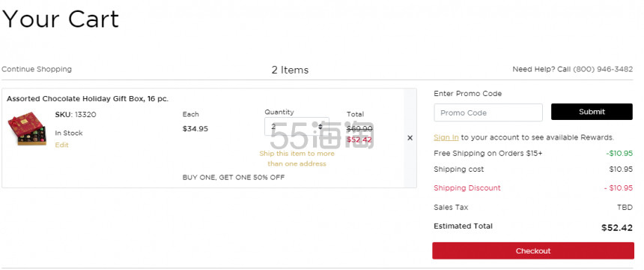Image resolution: width=644 pixels, height=270 pixels.
Task: Select the Estimated Total amount $52.42
Action: point(617,227)
